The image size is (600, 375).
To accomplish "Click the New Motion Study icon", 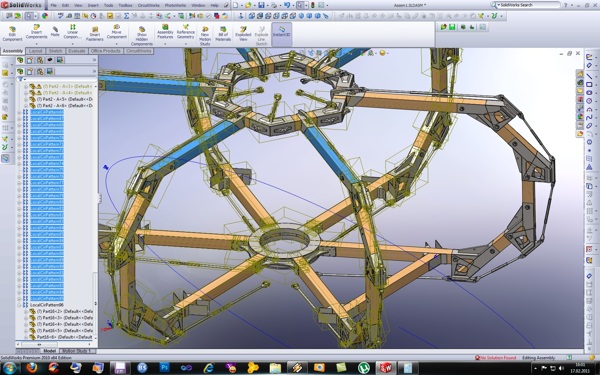I will tap(205, 35).
